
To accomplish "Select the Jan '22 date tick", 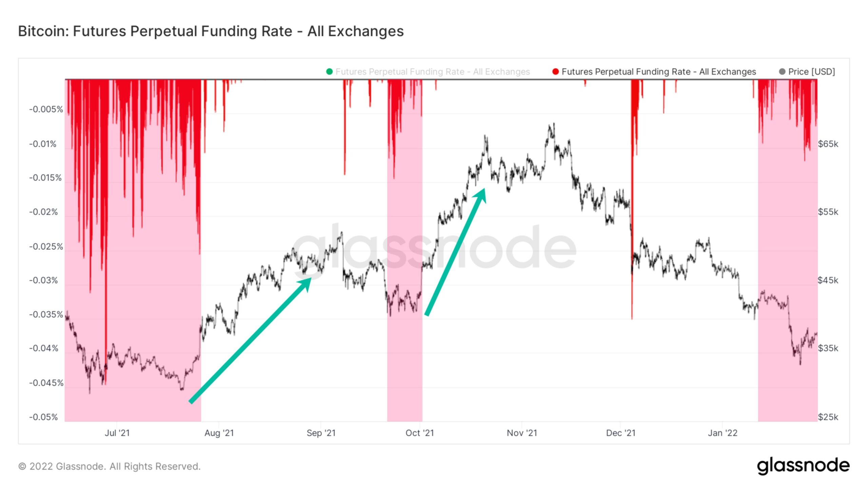I will tap(723, 433).
